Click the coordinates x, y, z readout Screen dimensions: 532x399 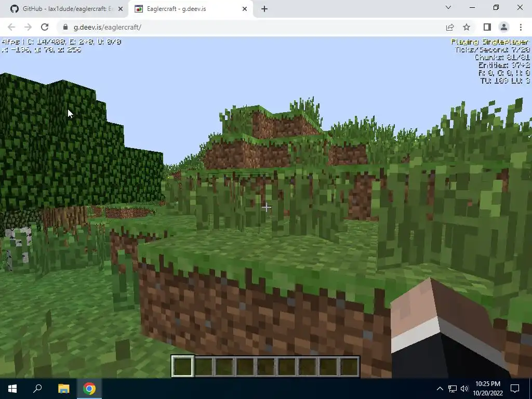[x=42, y=50]
